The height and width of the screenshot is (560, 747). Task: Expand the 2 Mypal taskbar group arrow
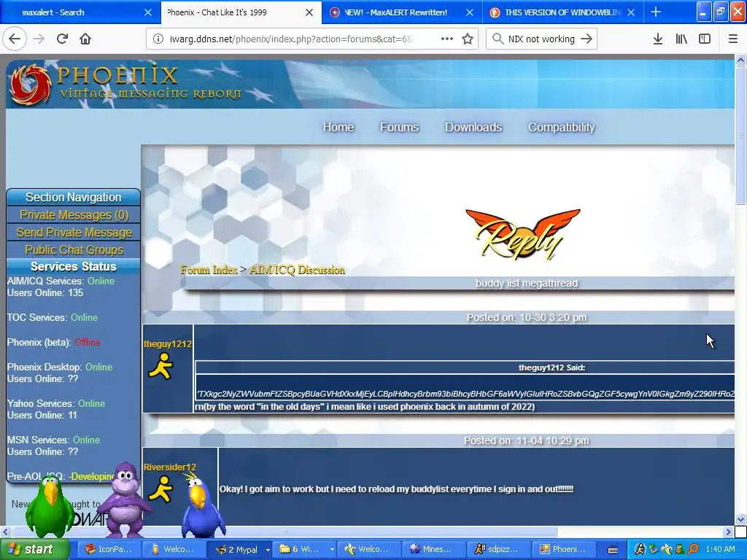(268, 550)
